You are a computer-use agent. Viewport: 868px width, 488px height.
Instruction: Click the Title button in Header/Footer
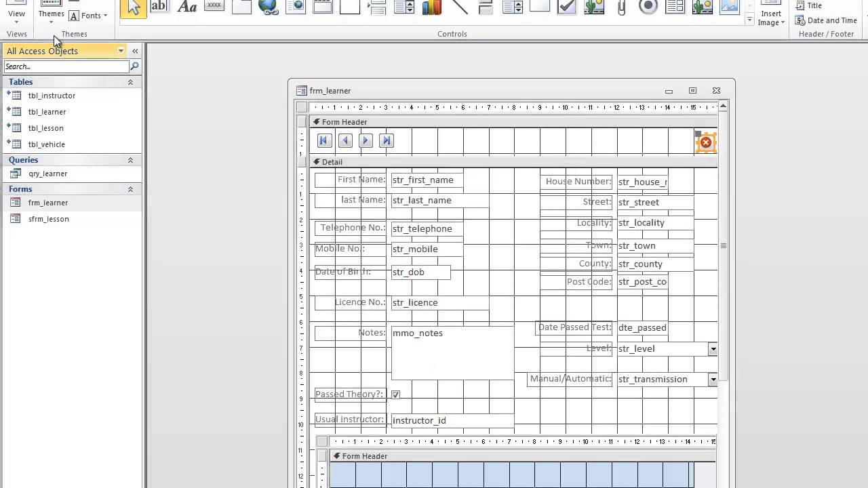808,5
